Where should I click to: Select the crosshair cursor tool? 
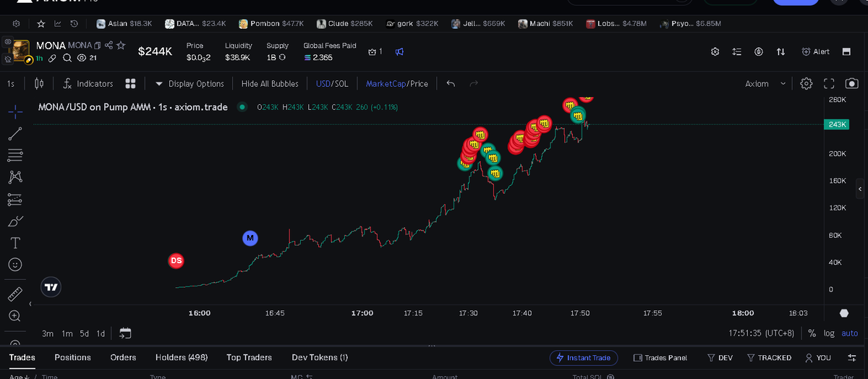click(x=15, y=111)
